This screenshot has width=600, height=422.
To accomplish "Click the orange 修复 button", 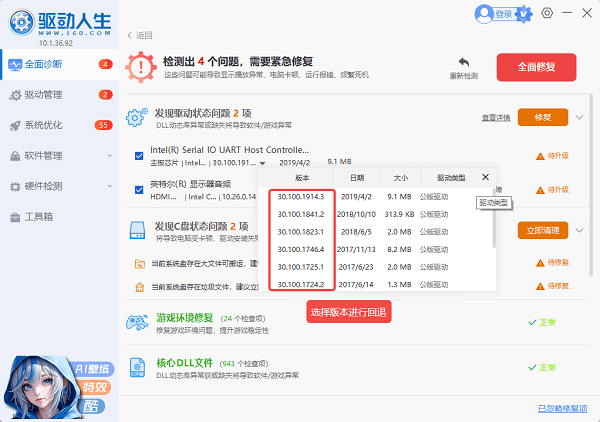I will point(542,117).
